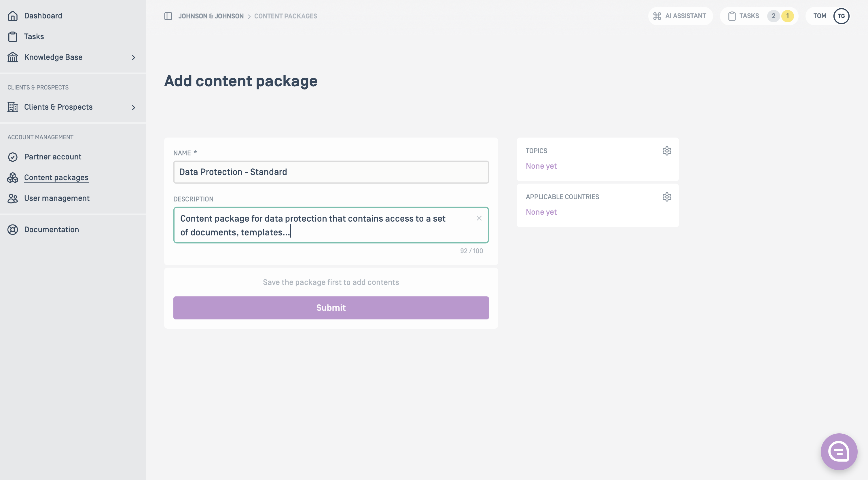Click the DESCRIPTION field label
This screenshot has width=868, height=480.
coord(194,199)
